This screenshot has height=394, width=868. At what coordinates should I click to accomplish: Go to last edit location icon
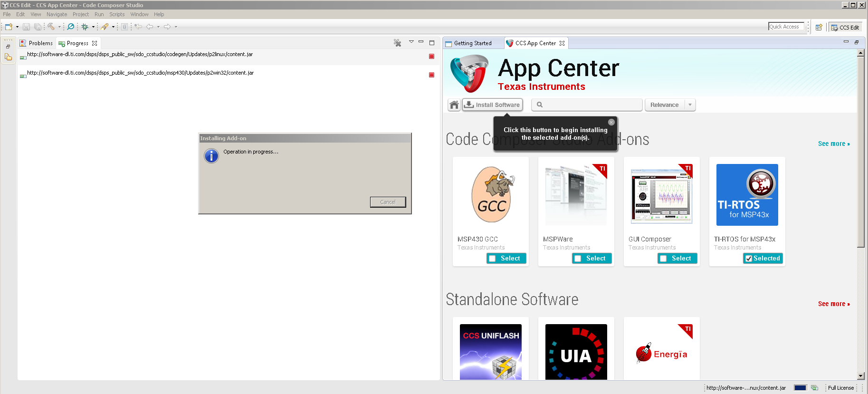pyautogui.click(x=138, y=27)
